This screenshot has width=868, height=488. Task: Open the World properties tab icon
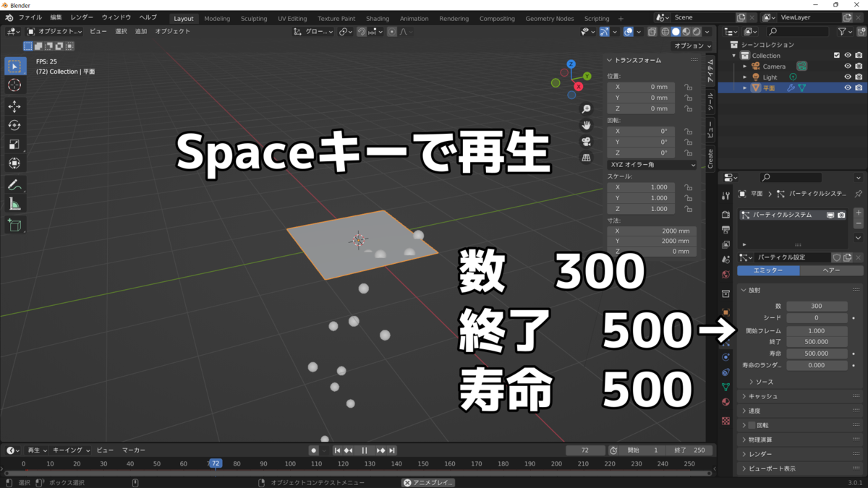(726, 275)
